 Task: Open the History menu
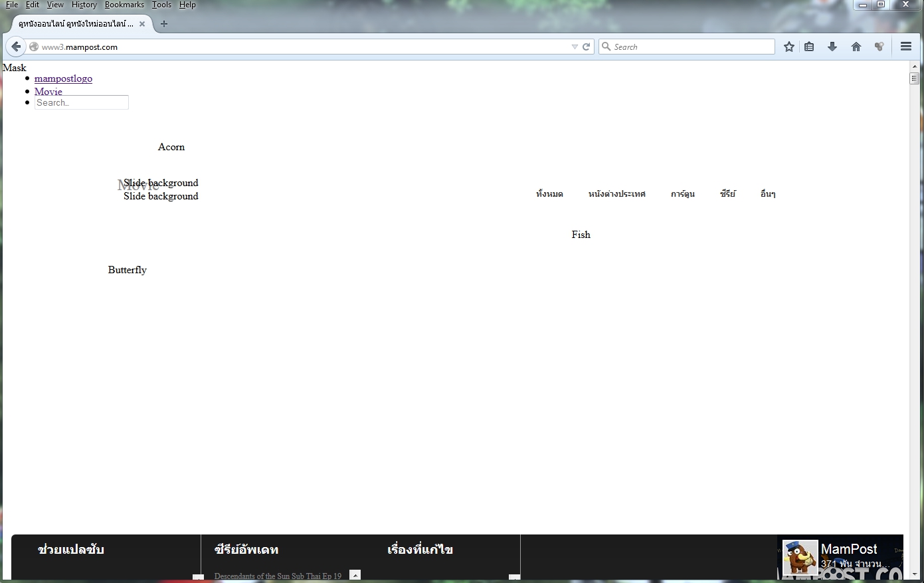click(84, 5)
